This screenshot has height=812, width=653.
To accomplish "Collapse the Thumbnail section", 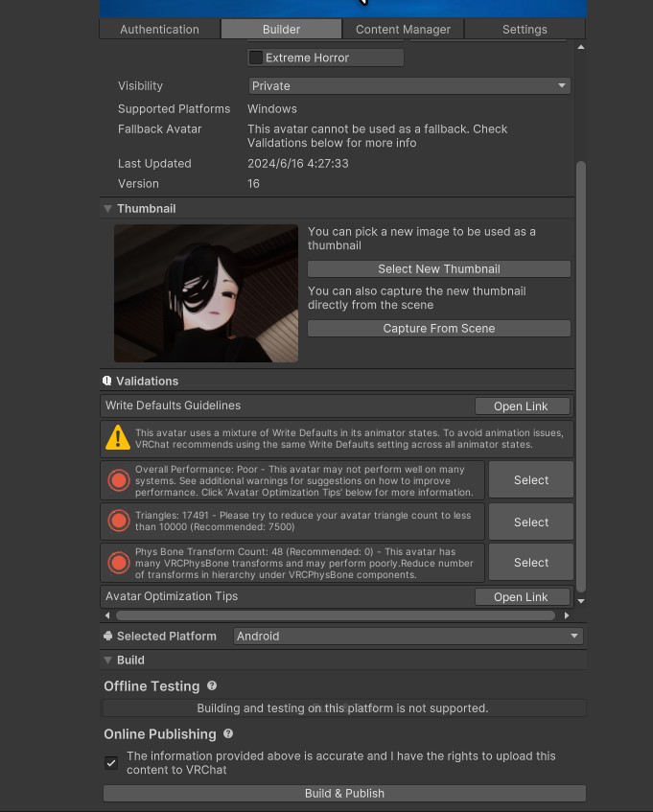I will [x=107, y=209].
